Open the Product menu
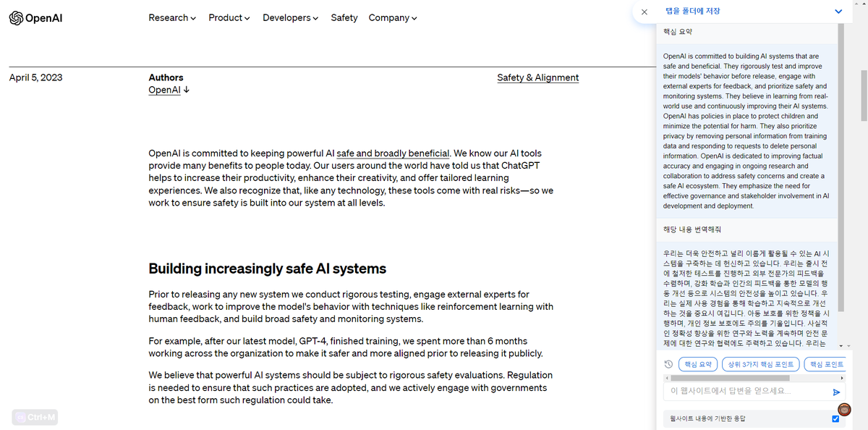This screenshot has height=430, width=868. pos(229,17)
